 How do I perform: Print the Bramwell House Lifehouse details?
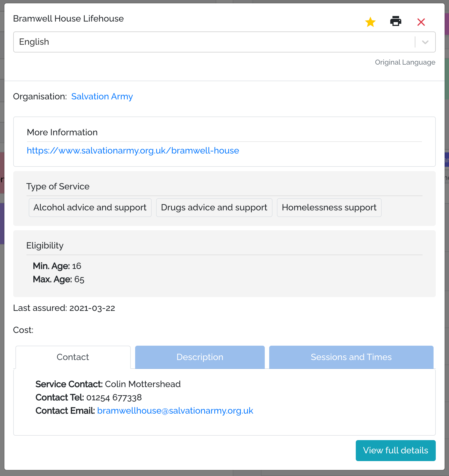pyautogui.click(x=396, y=21)
